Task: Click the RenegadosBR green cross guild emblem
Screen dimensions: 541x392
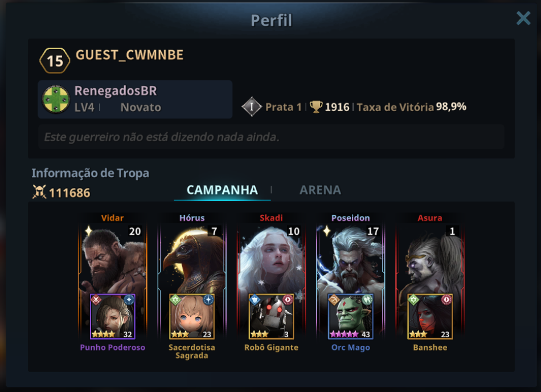Action: pos(56,99)
